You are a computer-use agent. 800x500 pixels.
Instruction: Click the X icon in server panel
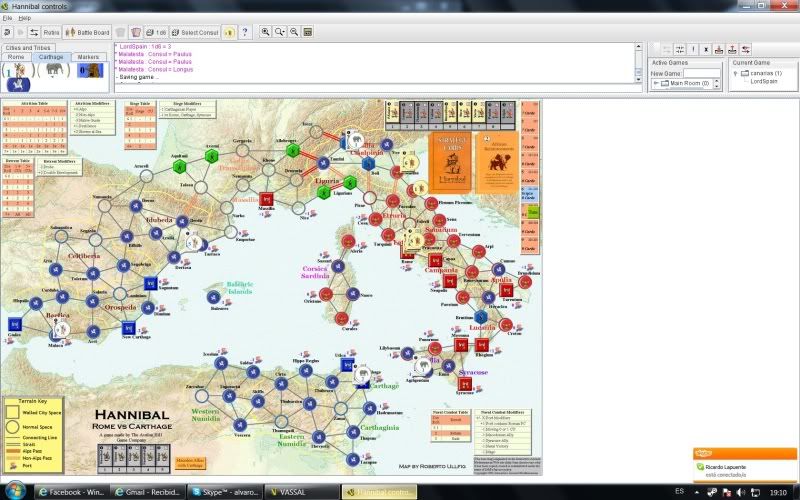click(x=706, y=49)
